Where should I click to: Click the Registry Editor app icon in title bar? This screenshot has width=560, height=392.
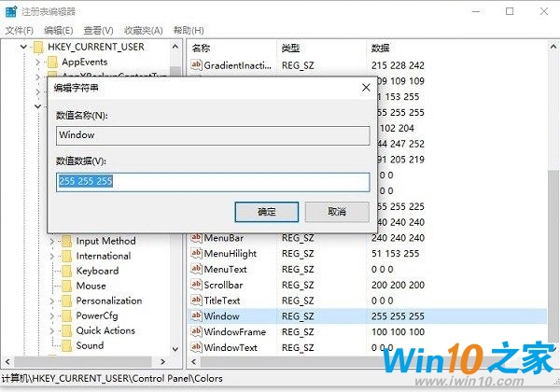tap(11, 11)
